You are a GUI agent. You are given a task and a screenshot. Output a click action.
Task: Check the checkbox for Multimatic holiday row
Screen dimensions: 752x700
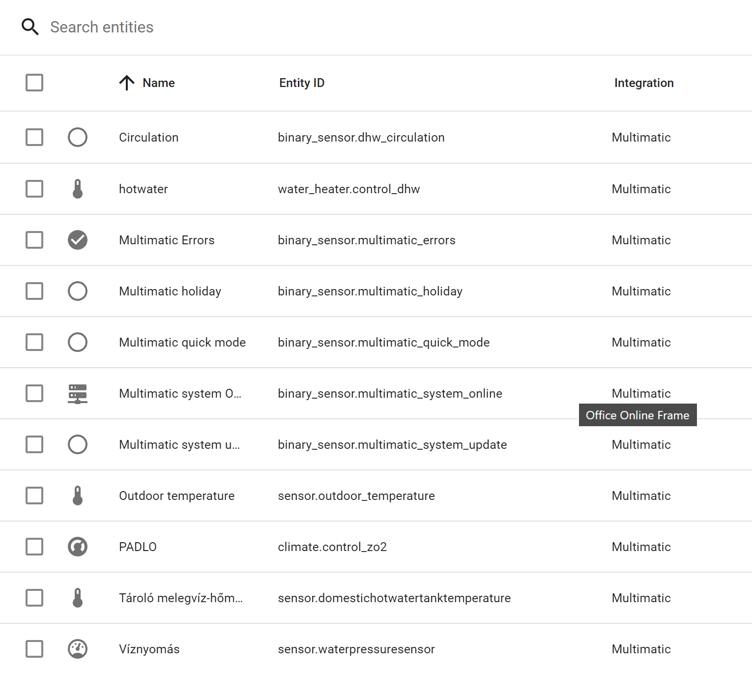point(34,291)
